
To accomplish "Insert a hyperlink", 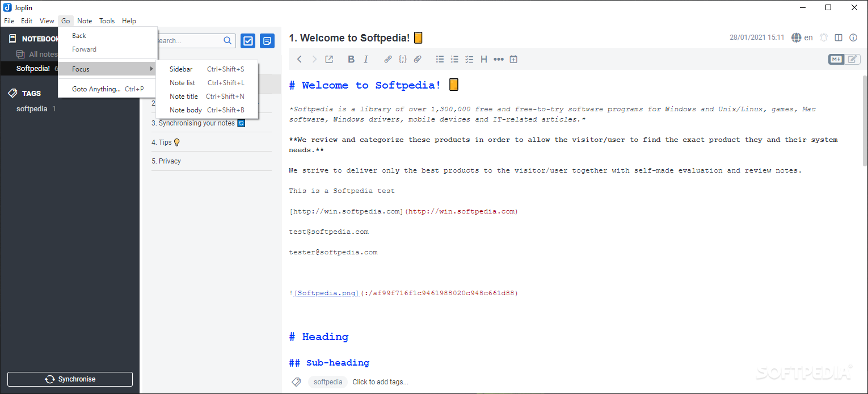I will (x=388, y=59).
